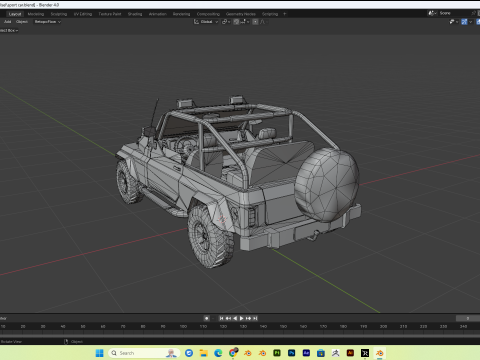Screen dimensions: 480x360
Task: Select the spare tire on the car model
Action: 327,185
